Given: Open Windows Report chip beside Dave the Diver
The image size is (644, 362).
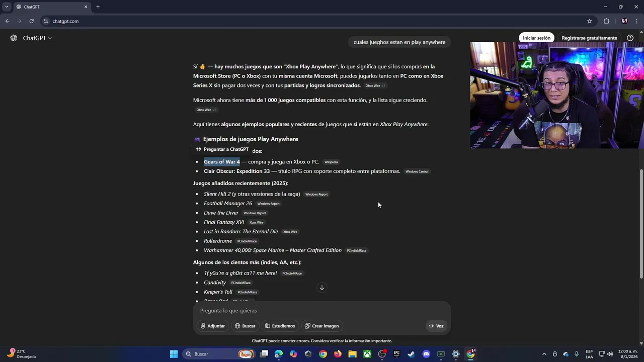Looking at the screenshot, I should [255, 213].
